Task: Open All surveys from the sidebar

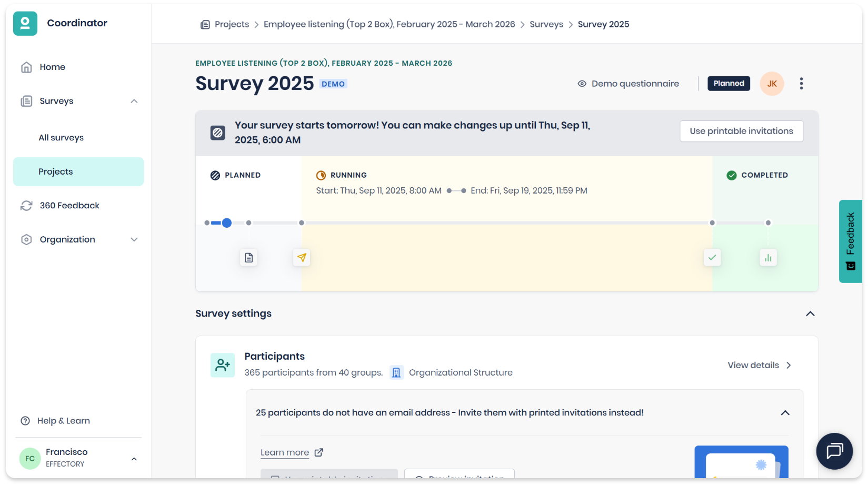Action: coord(61,137)
